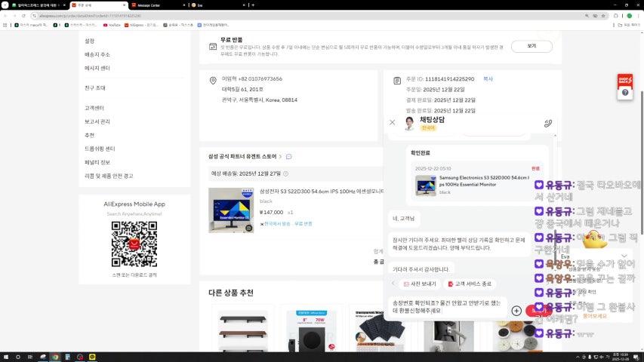Image resolution: width=644 pixels, height=362 pixels.
Task: Open 리콜 및 제품 안전 경고 in sidebar
Action: 109,176
